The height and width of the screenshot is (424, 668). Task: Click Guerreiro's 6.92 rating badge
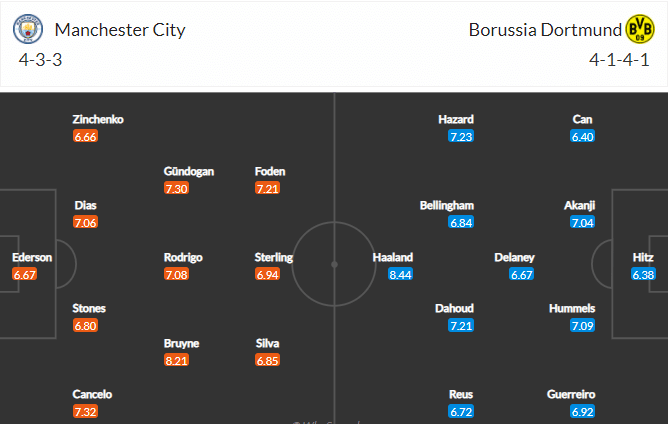coord(582,412)
